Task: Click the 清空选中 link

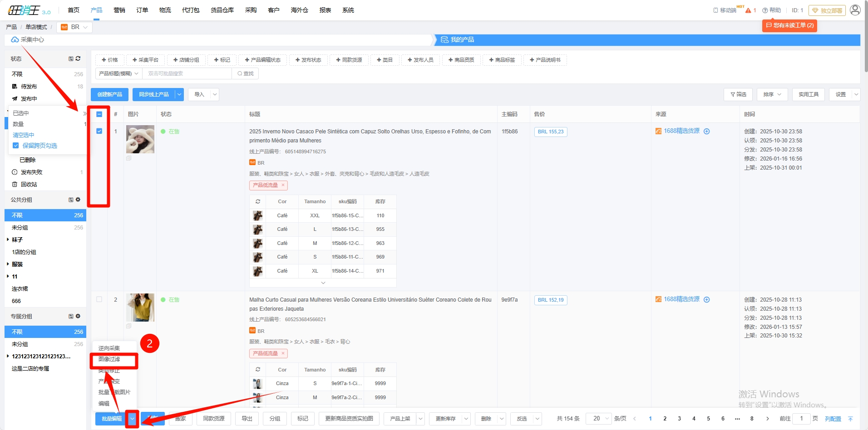Action: 24,135
